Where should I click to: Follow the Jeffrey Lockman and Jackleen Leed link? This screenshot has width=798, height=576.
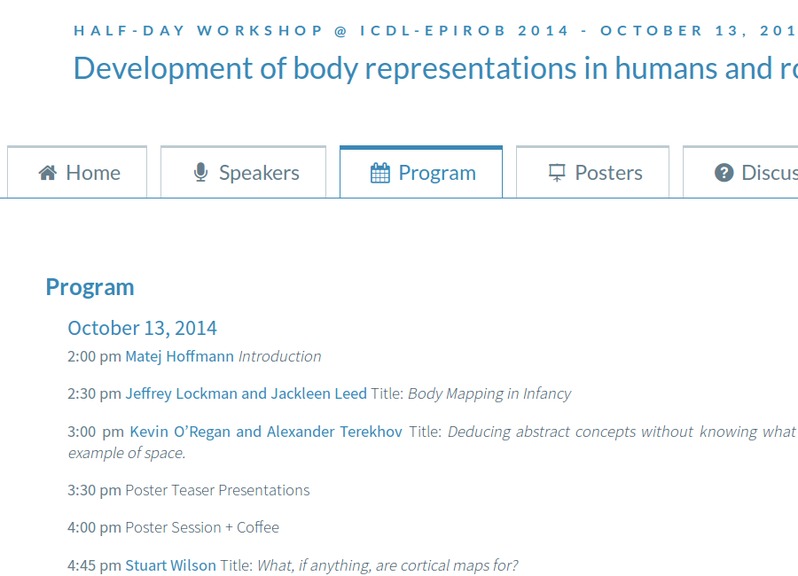pos(246,393)
